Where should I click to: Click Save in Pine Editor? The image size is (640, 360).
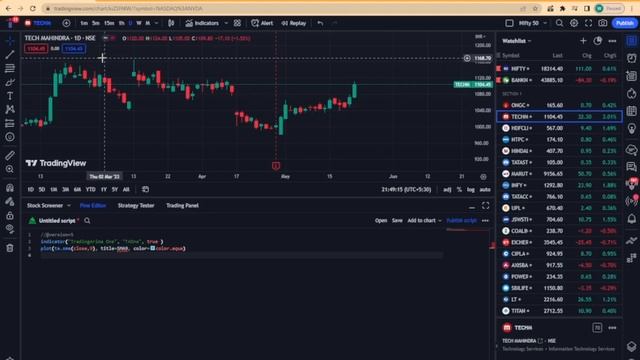397,221
